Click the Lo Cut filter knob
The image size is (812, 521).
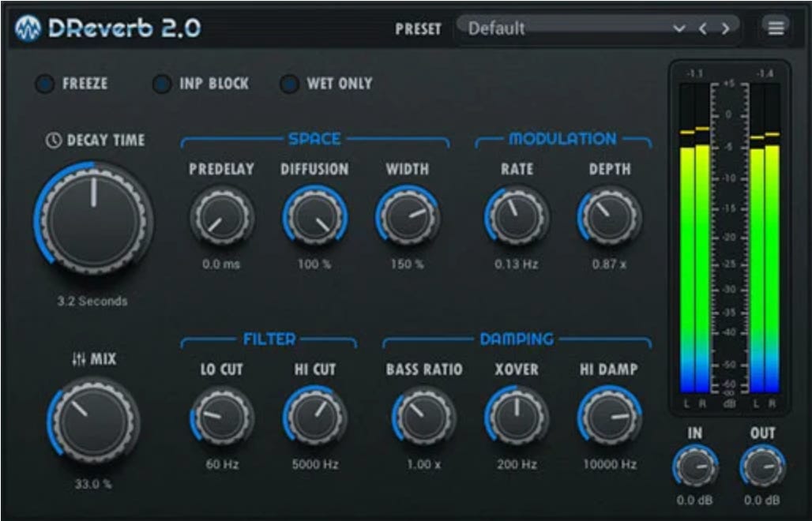pos(222,418)
